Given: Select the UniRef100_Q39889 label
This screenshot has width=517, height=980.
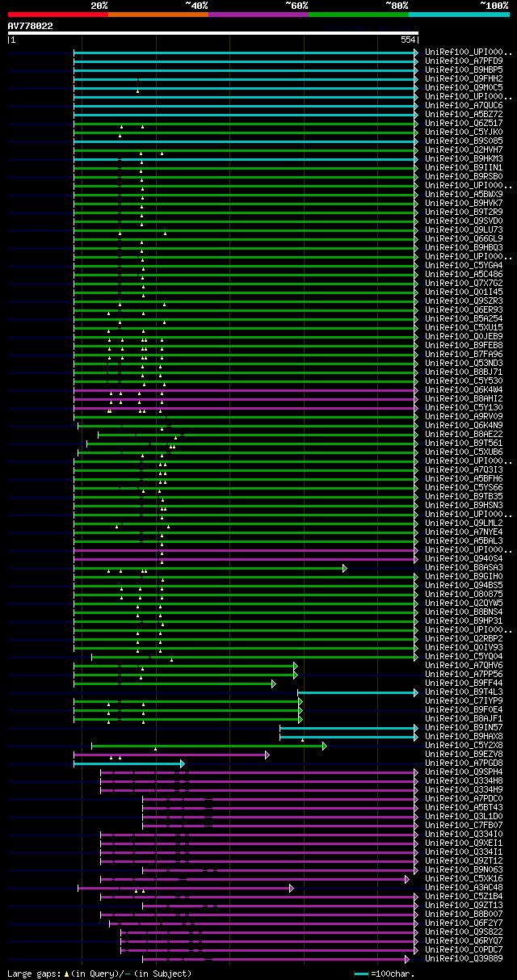Looking at the screenshot, I should point(464,958).
